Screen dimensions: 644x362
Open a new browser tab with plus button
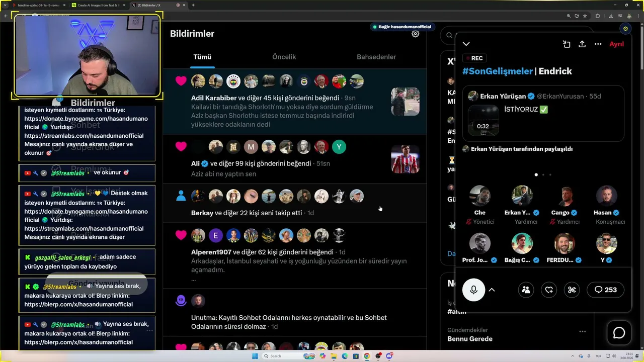coord(193,5)
